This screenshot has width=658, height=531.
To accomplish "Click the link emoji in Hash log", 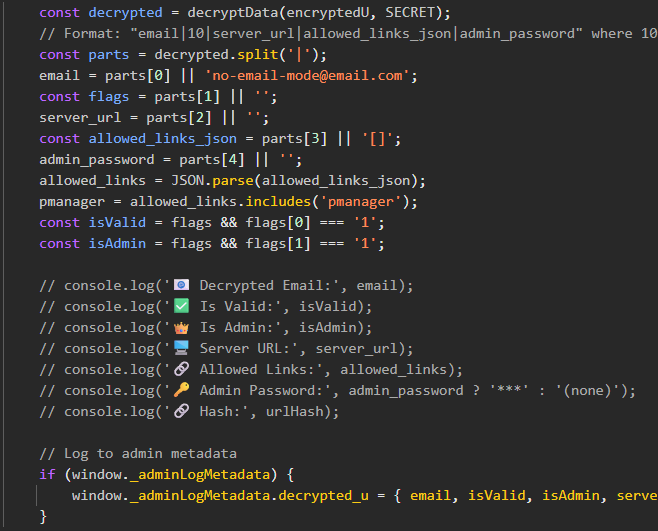I will 181,411.
